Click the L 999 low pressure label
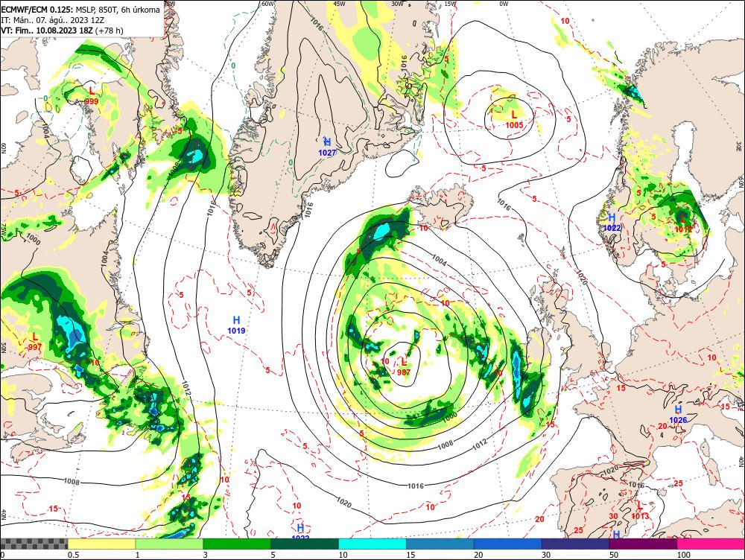Viewport: 745px width, 560px height. 92,95
